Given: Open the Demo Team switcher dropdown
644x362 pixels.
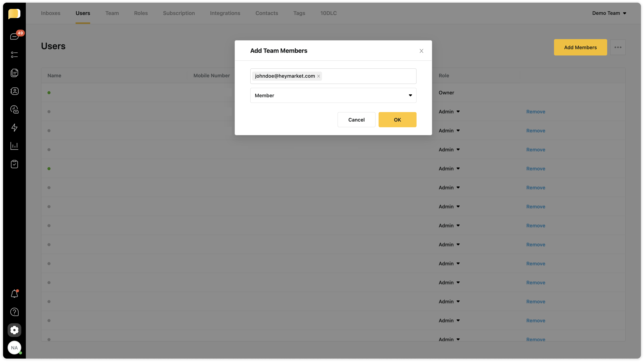Looking at the screenshot, I should point(609,13).
